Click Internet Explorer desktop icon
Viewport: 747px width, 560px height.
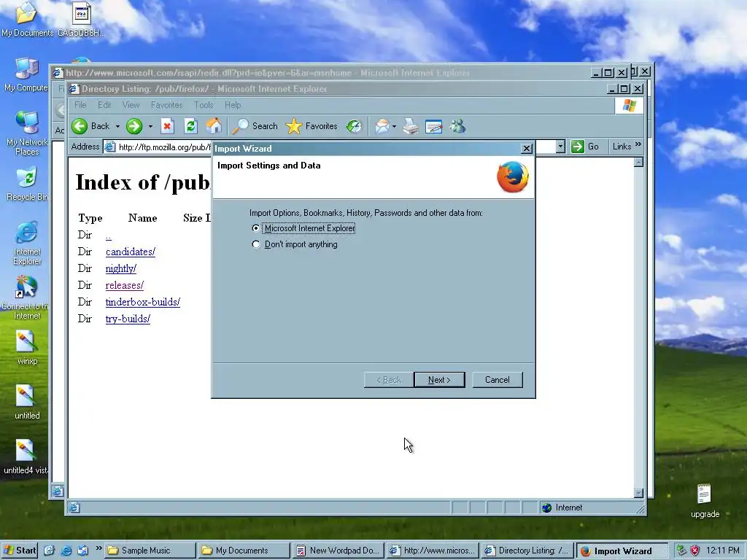tap(27, 243)
